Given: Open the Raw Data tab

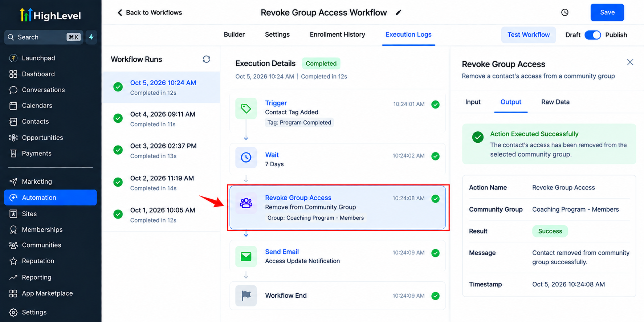Looking at the screenshot, I should pos(555,102).
